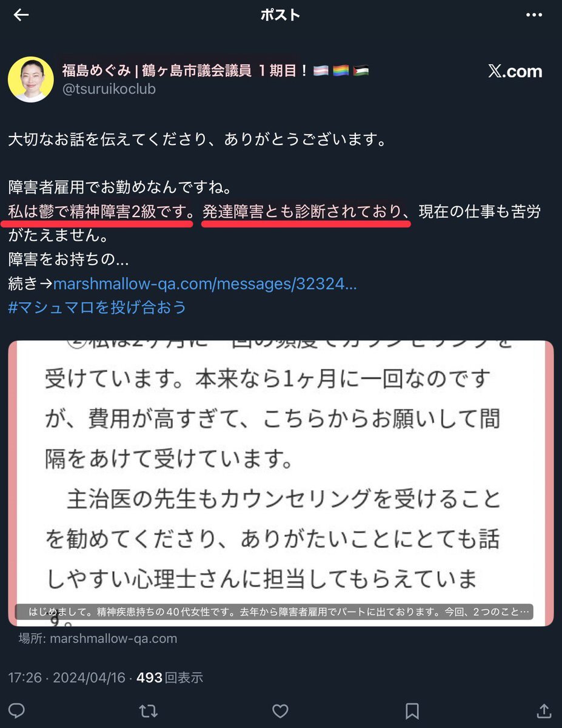Open the @tsuruikoclub handle
Image resolution: width=562 pixels, height=728 pixels.
click(x=109, y=89)
